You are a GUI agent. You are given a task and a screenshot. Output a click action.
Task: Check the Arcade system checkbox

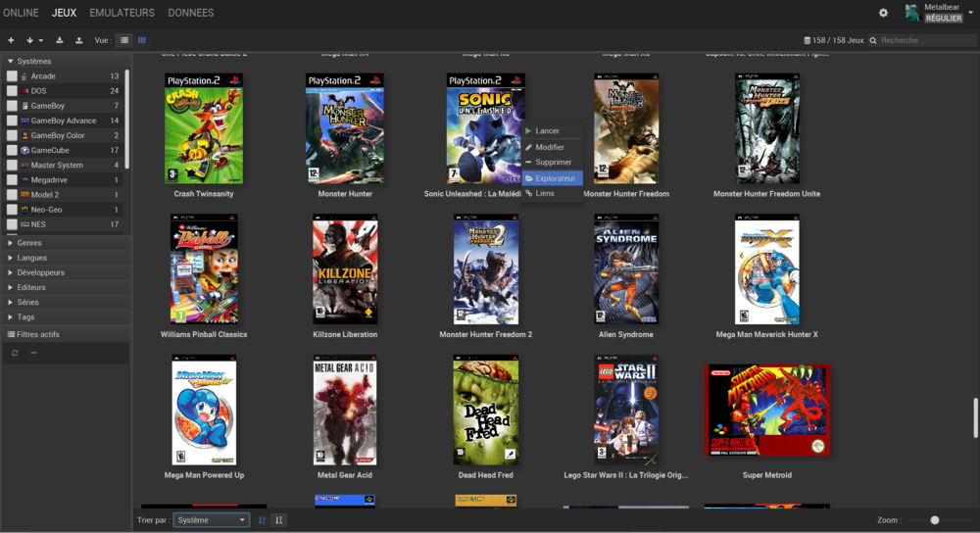click(x=12, y=76)
